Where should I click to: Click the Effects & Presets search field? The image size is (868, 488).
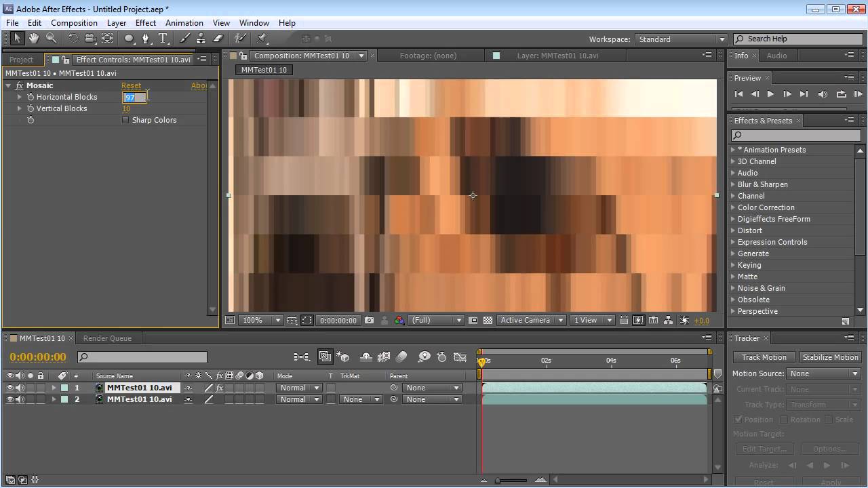pos(795,136)
